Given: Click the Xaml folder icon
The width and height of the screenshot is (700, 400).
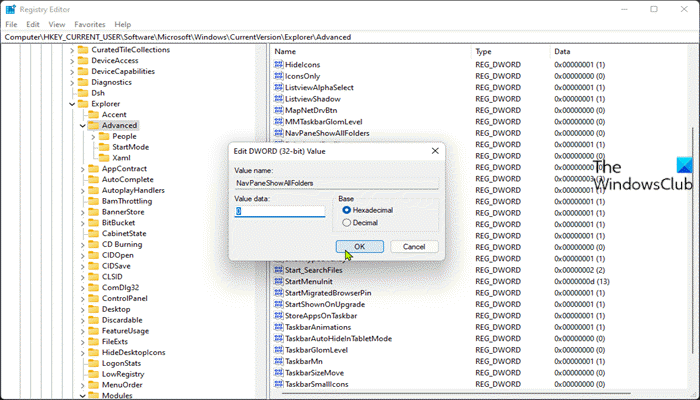Looking at the screenshot, I should point(104,158).
